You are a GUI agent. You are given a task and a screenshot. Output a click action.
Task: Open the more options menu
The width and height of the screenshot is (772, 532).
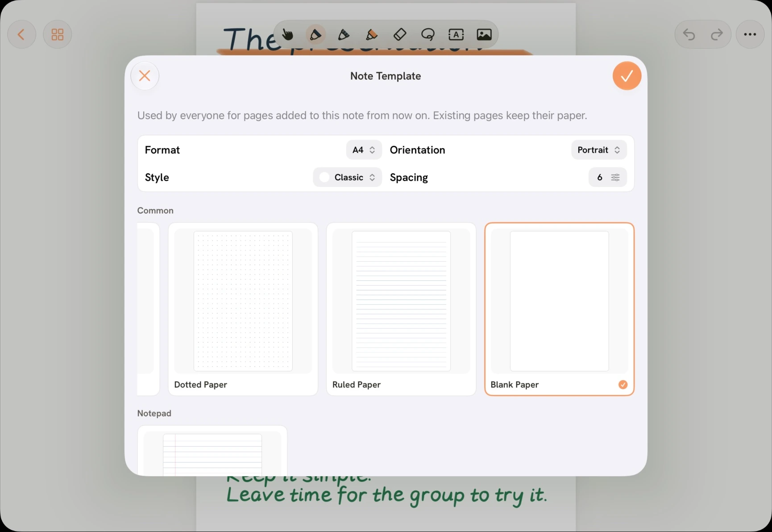click(750, 34)
